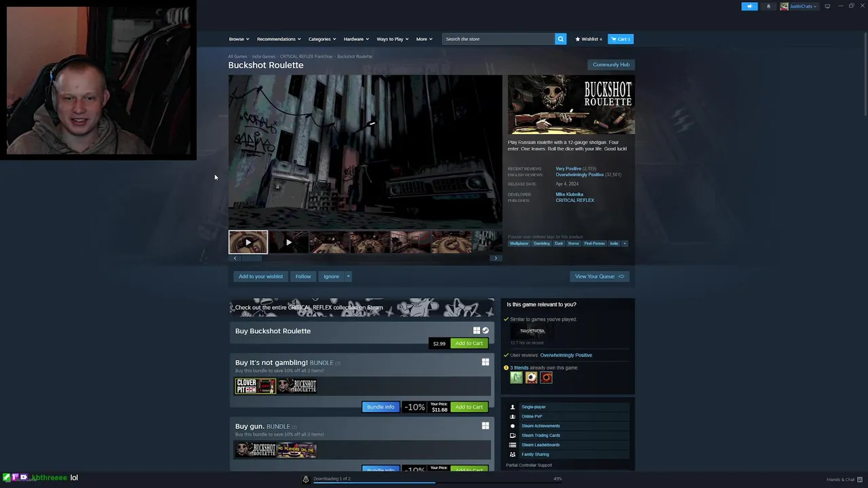Expand the More menu
This screenshot has width=868, height=488.
pos(425,39)
